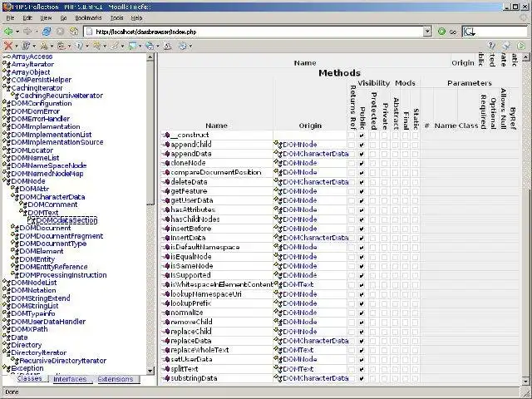Open the File menu
The image size is (532, 399).
10,18
